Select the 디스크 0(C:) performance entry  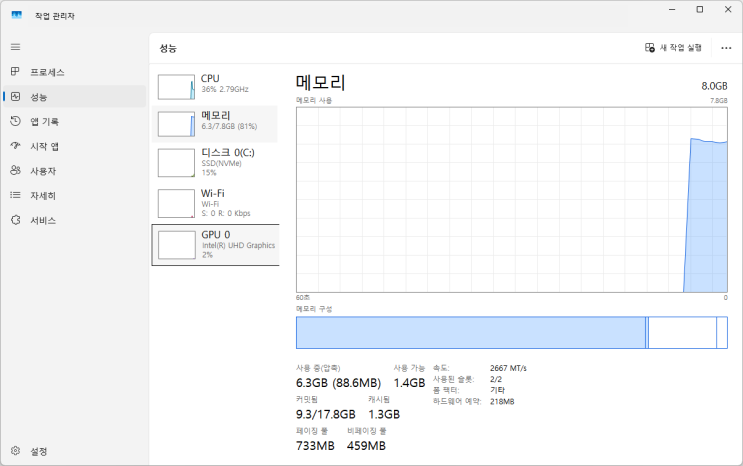[215, 163]
